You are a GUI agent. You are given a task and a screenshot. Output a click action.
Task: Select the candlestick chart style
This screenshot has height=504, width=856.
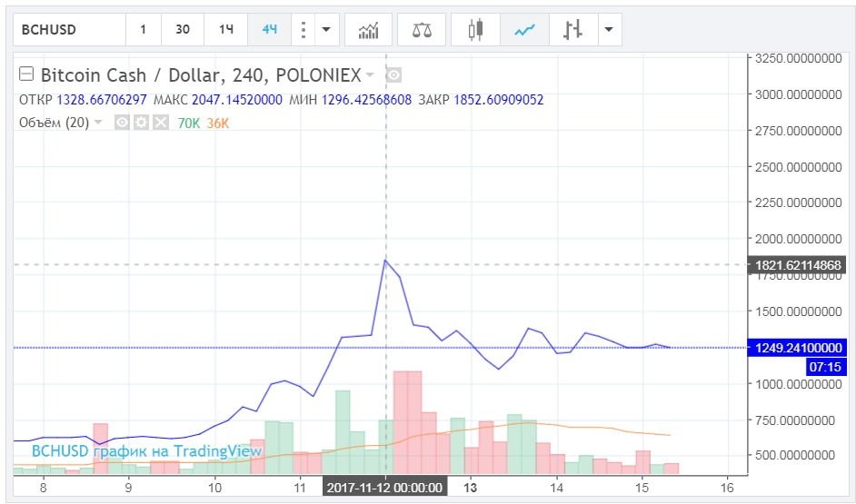click(475, 29)
